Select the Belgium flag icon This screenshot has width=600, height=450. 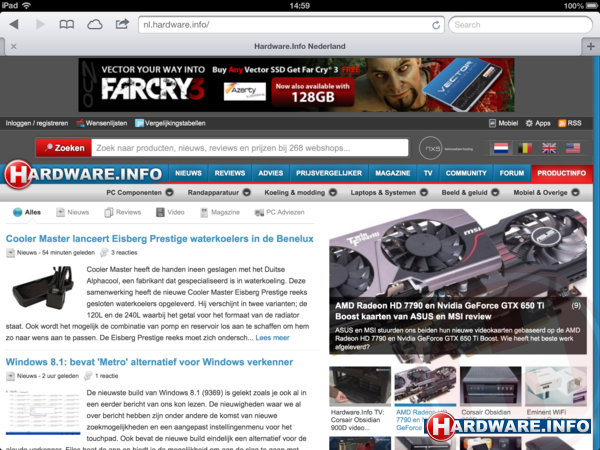coord(525,148)
